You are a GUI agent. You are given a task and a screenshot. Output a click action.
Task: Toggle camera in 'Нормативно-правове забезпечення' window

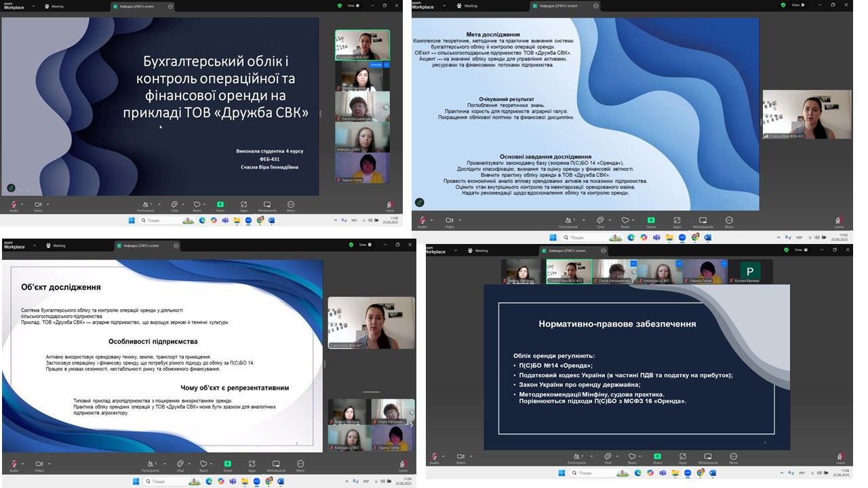click(461, 457)
